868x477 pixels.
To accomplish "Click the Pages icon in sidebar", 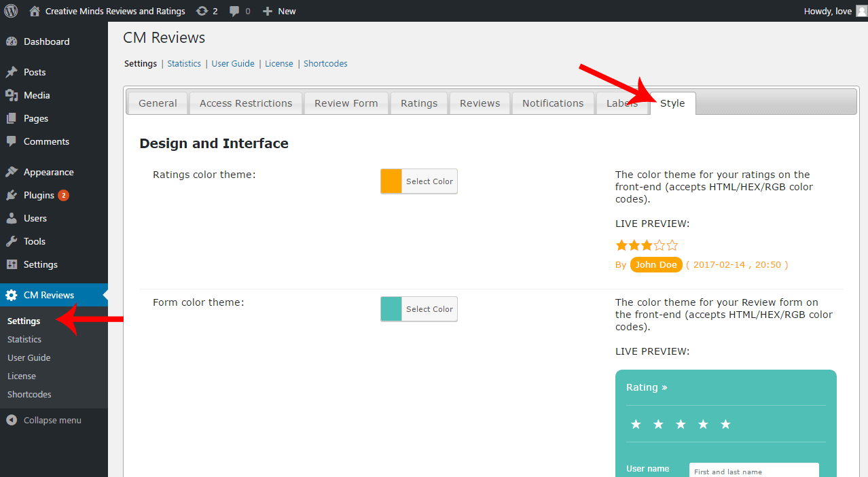I will 12,118.
